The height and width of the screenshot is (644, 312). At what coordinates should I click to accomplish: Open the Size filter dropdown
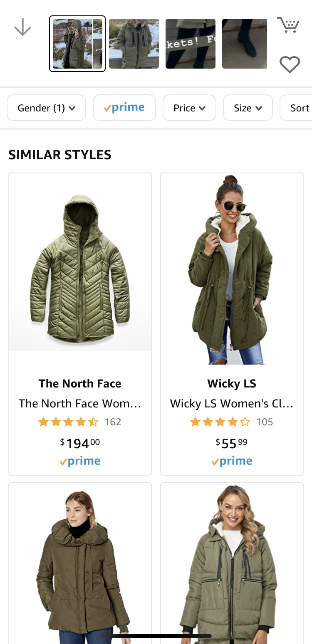pyautogui.click(x=248, y=108)
